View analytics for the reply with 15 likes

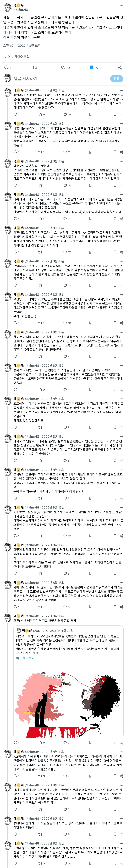click(x=90, y=114)
